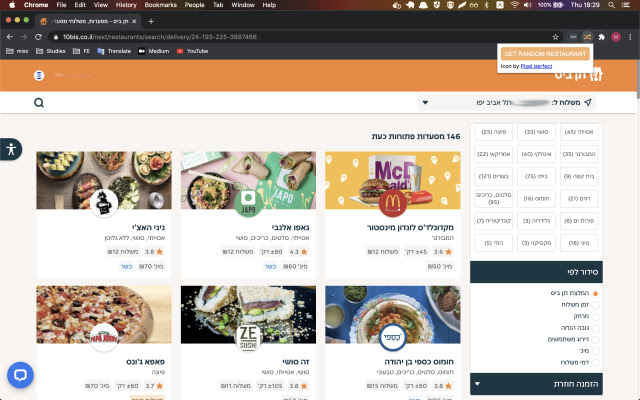
Task: Filter by מקסיקני (3) cuisine
Action: coord(536,243)
